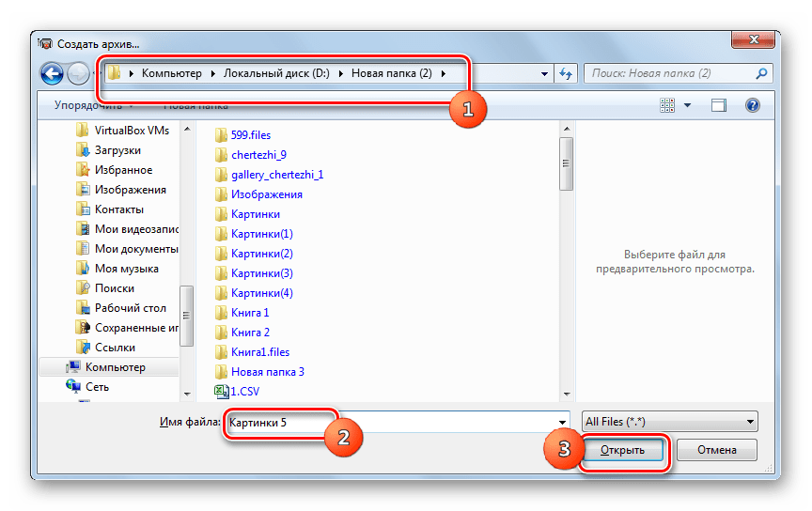Click the Рабочий стол sidebar icon
This screenshot has height=511, width=812.
[x=83, y=308]
